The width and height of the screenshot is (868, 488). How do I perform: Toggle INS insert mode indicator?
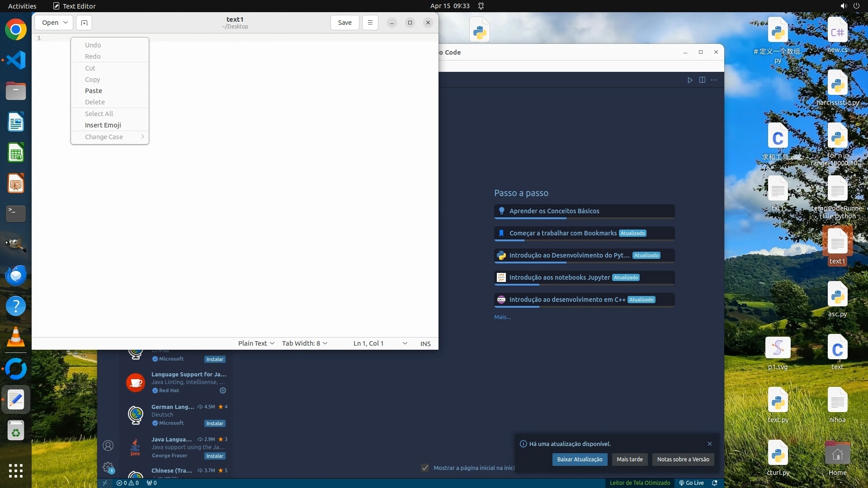point(425,343)
